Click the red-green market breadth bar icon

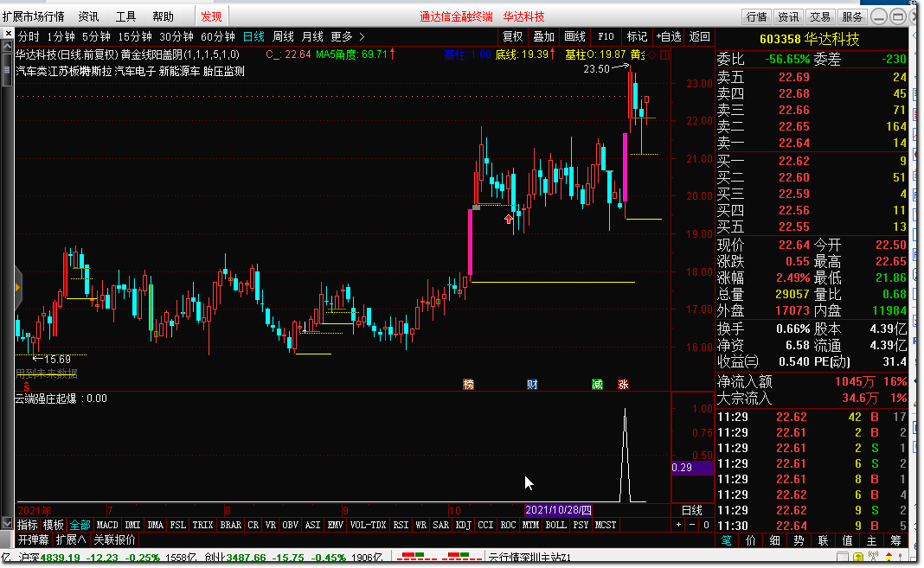coord(438,556)
